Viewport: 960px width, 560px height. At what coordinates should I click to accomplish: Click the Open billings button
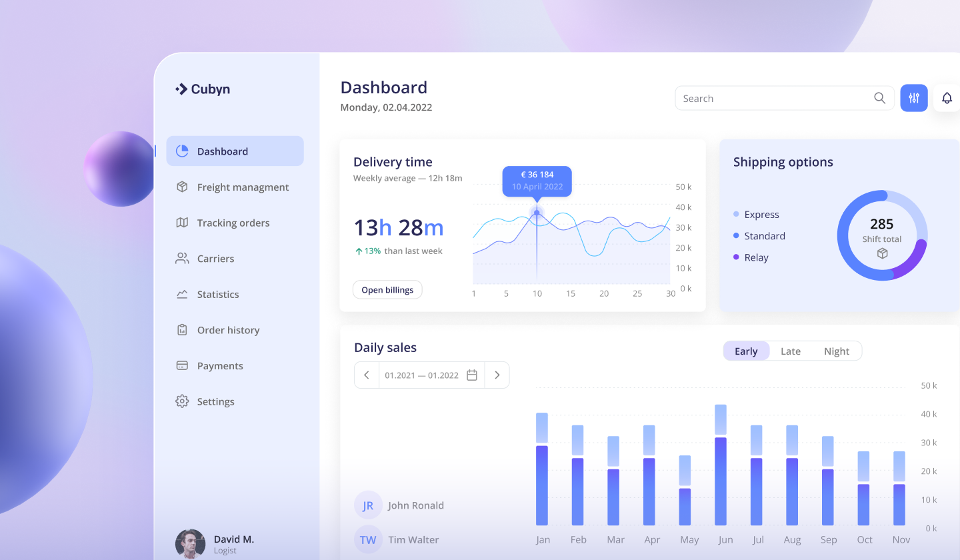tap(387, 289)
